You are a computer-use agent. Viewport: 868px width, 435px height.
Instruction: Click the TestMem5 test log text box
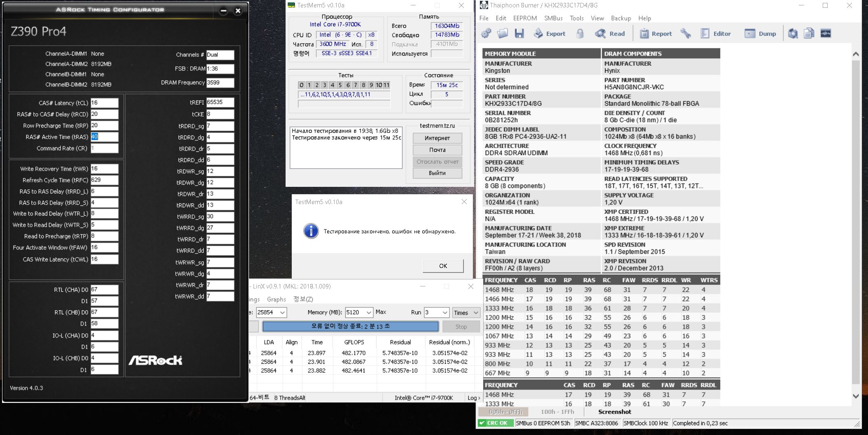pos(346,147)
